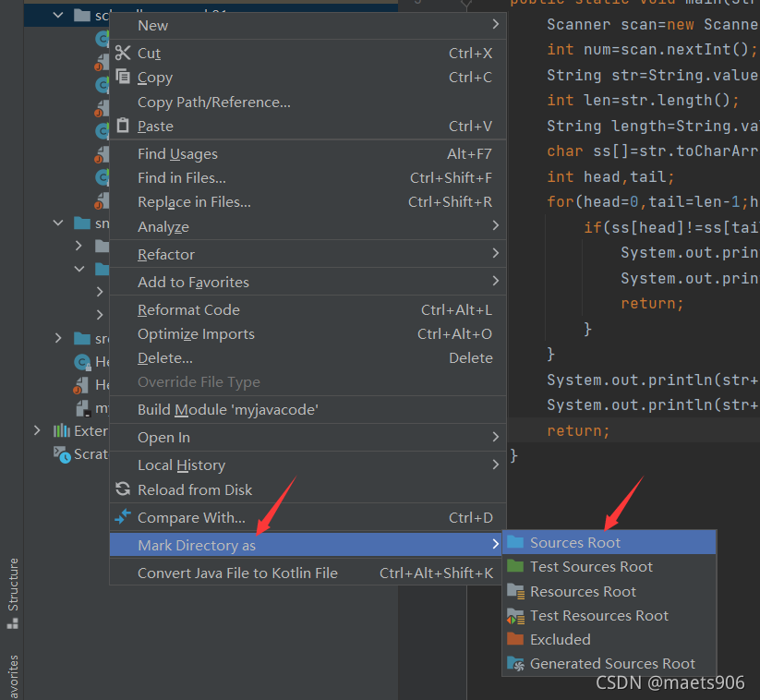
Task: Click the Scratches and Consoles icon
Action: [x=62, y=454]
